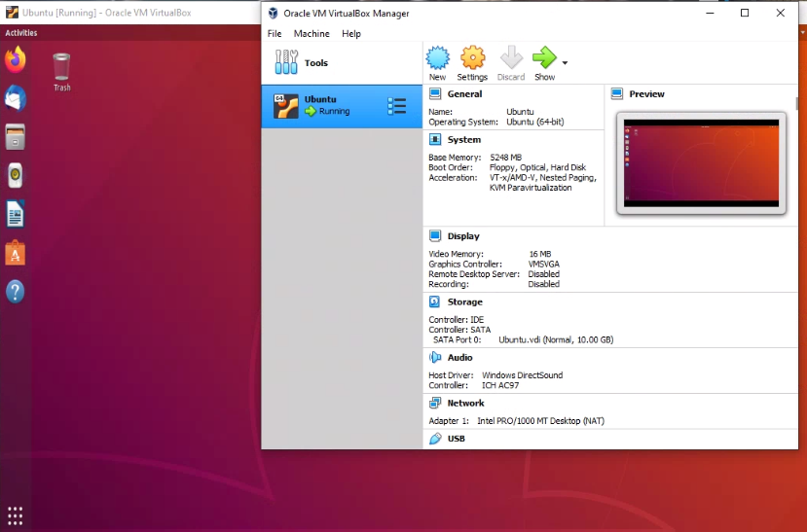
Task: Click the Ubuntu.vdi storage entry text
Action: [556, 339]
